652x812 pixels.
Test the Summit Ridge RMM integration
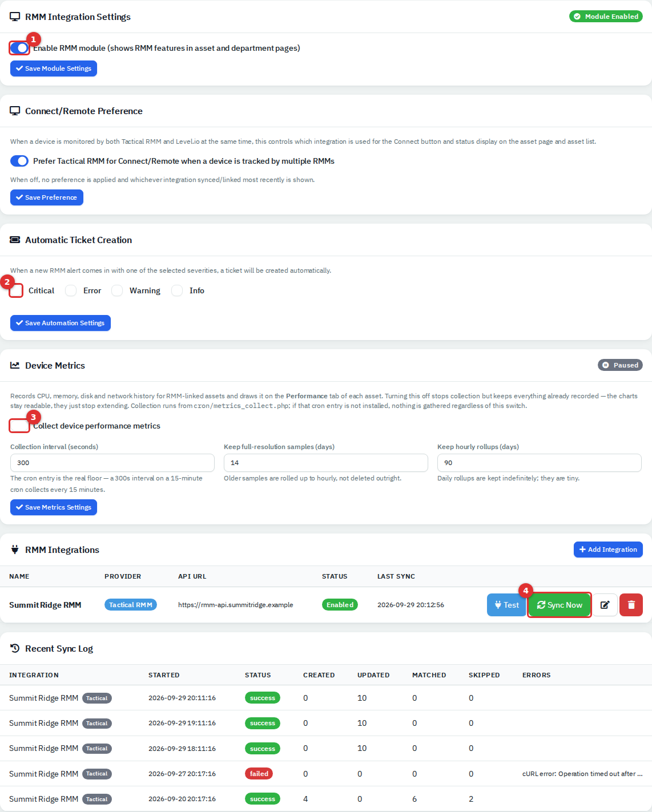pos(506,605)
